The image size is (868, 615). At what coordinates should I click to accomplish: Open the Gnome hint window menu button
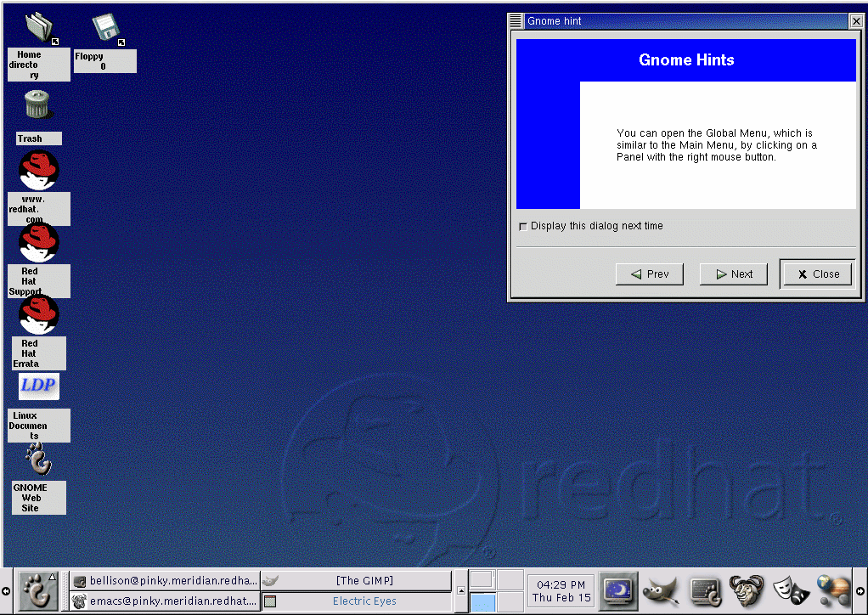[516, 21]
